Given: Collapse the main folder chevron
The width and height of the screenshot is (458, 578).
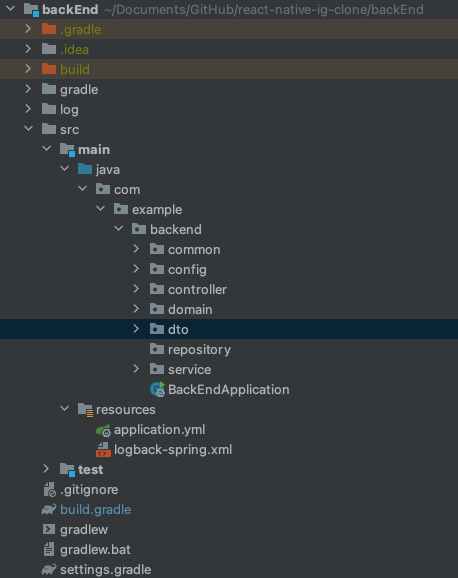Looking at the screenshot, I should tap(46, 148).
